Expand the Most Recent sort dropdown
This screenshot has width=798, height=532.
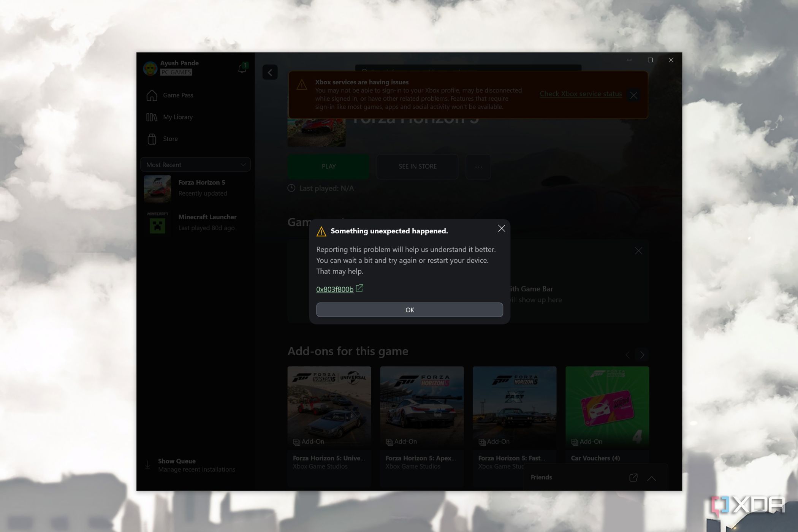[x=195, y=165]
